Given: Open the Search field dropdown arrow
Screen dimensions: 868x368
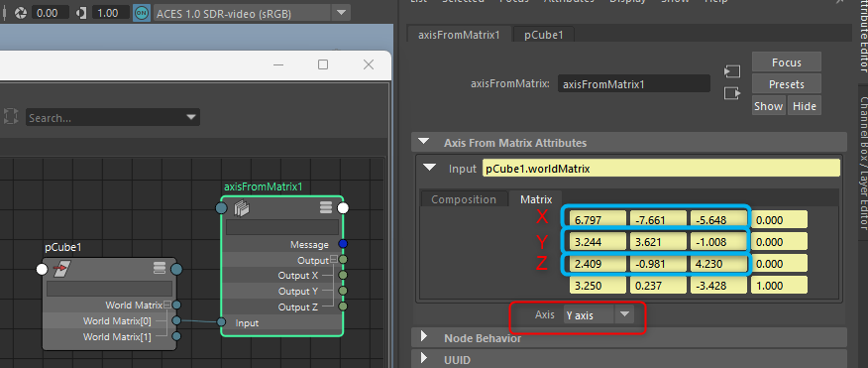Looking at the screenshot, I should click(192, 117).
